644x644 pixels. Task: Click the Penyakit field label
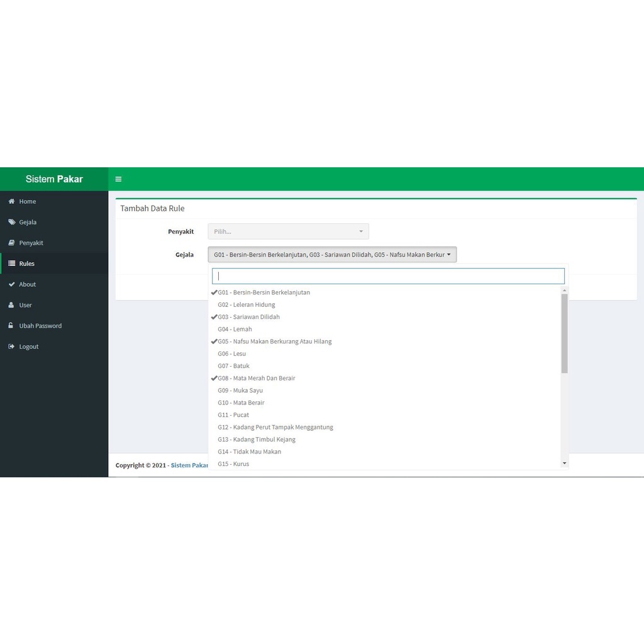[180, 231]
